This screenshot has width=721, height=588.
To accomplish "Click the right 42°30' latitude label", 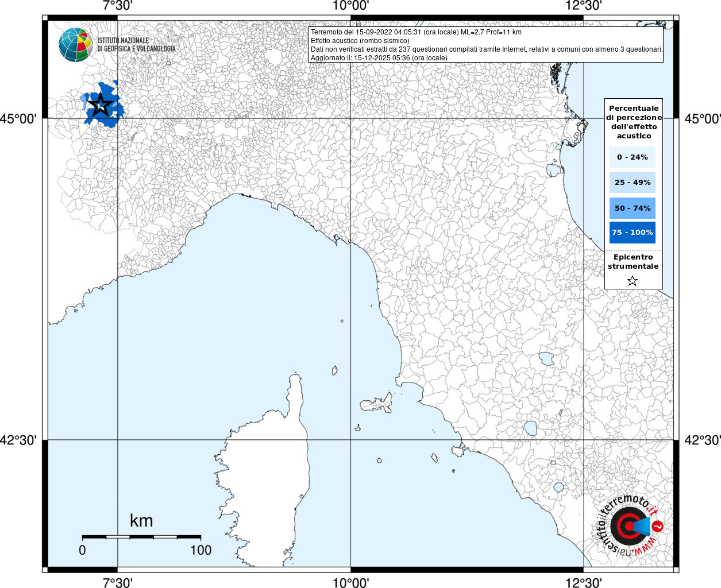I will pyautogui.click(x=703, y=440).
